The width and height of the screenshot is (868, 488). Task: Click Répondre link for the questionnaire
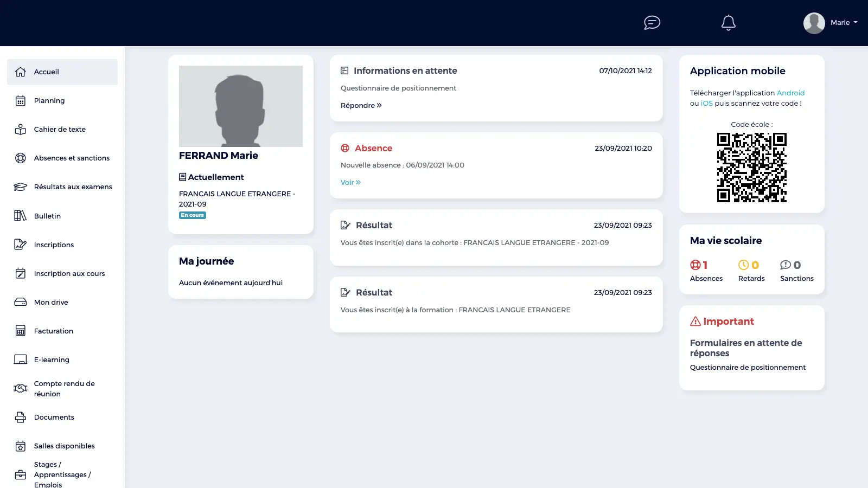(x=361, y=106)
